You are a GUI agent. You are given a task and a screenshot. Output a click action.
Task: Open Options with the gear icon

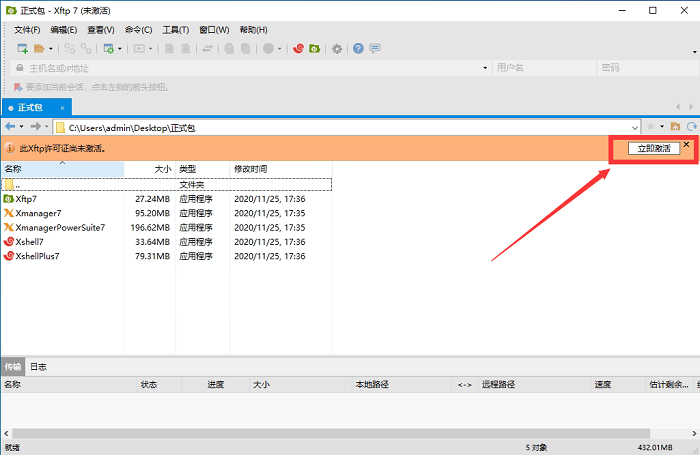click(337, 48)
